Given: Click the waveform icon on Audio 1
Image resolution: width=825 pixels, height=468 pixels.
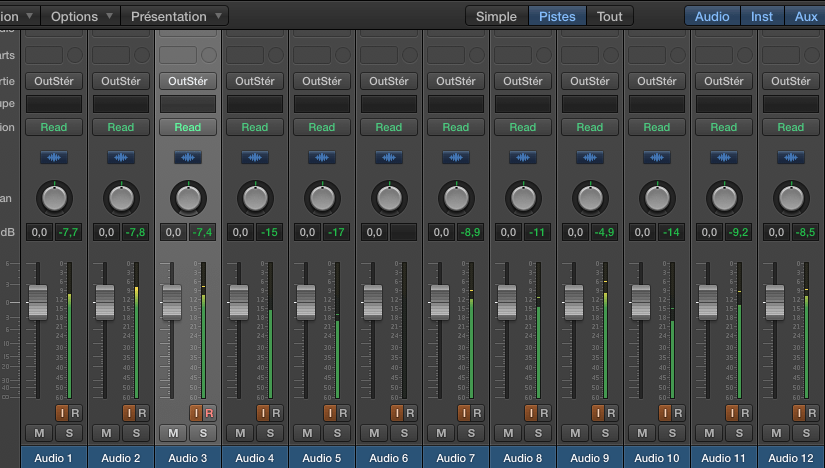Looking at the screenshot, I should tap(54, 157).
